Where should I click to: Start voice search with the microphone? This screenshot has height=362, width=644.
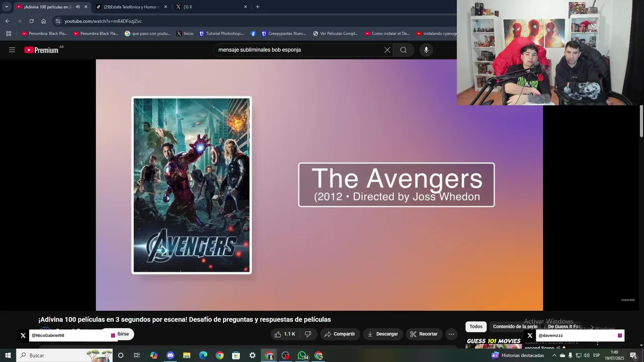(426, 50)
